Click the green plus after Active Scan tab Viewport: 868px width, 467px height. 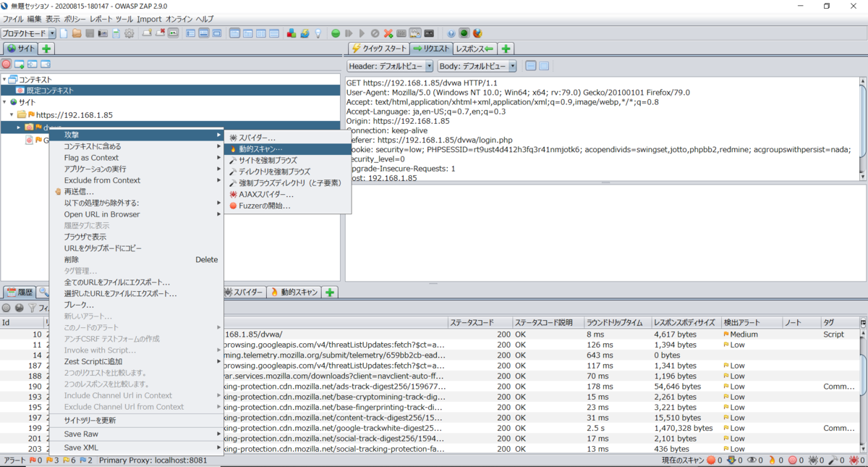(x=330, y=293)
